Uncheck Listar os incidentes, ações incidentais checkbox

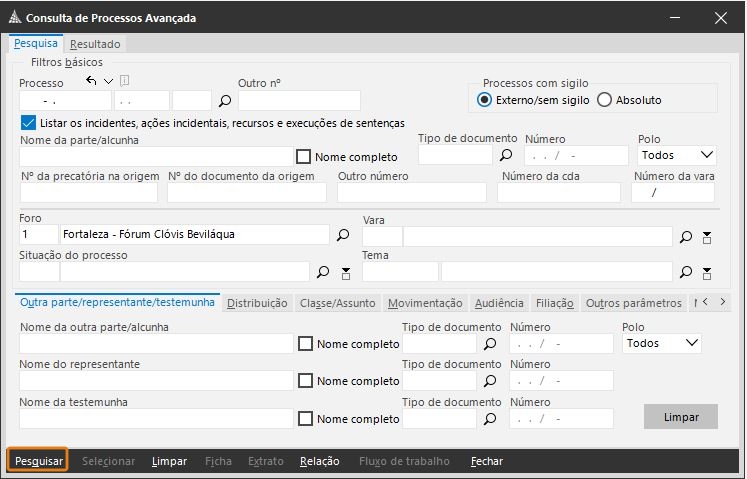pyautogui.click(x=28, y=123)
